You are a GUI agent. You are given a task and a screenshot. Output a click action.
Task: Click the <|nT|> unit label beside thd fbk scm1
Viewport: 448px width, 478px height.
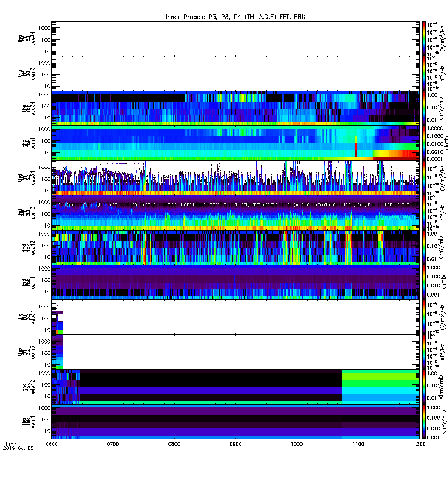point(444,281)
